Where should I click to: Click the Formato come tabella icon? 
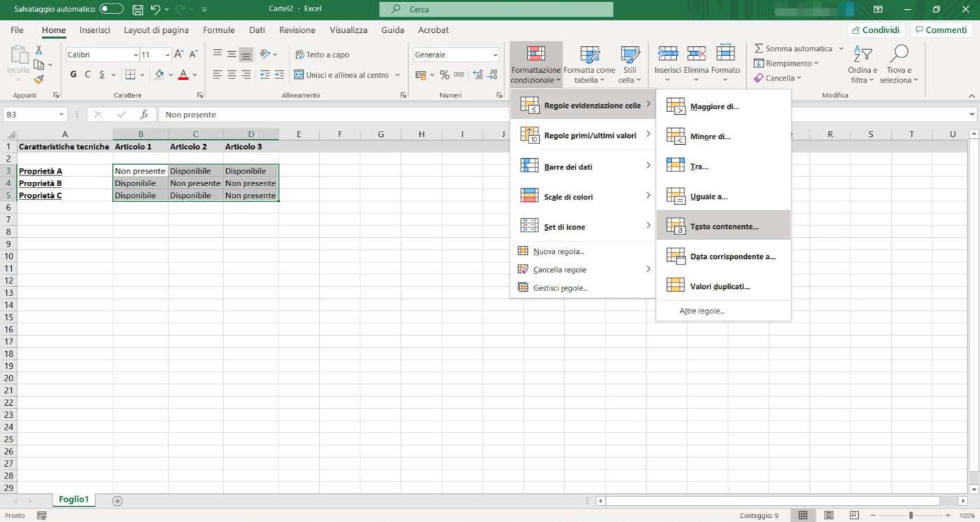click(x=589, y=55)
